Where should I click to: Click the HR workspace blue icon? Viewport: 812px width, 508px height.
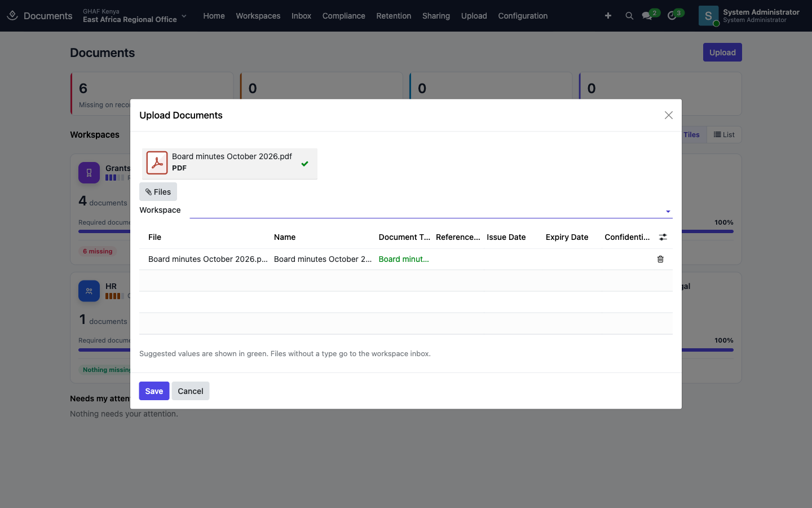[89, 291]
